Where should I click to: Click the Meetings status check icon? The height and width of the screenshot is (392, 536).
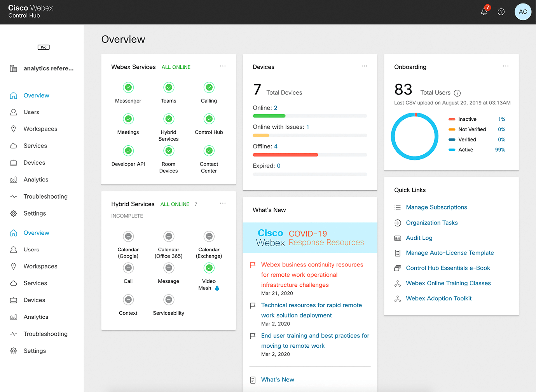pos(128,119)
